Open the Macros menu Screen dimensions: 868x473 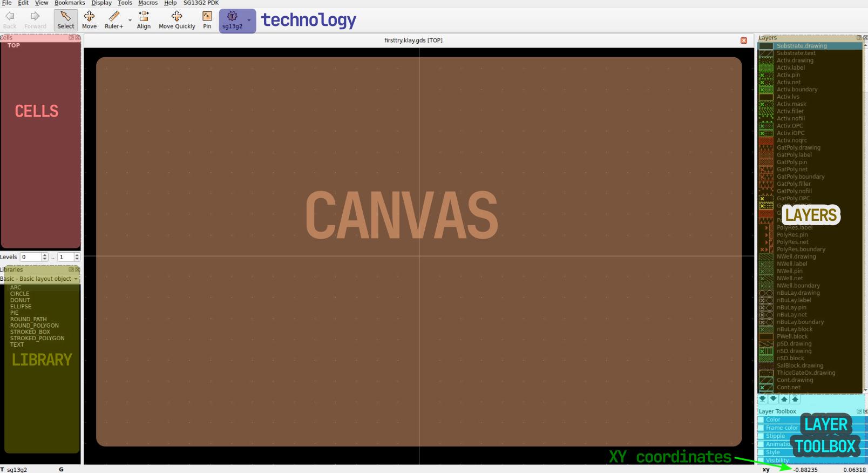click(x=147, y=3)
